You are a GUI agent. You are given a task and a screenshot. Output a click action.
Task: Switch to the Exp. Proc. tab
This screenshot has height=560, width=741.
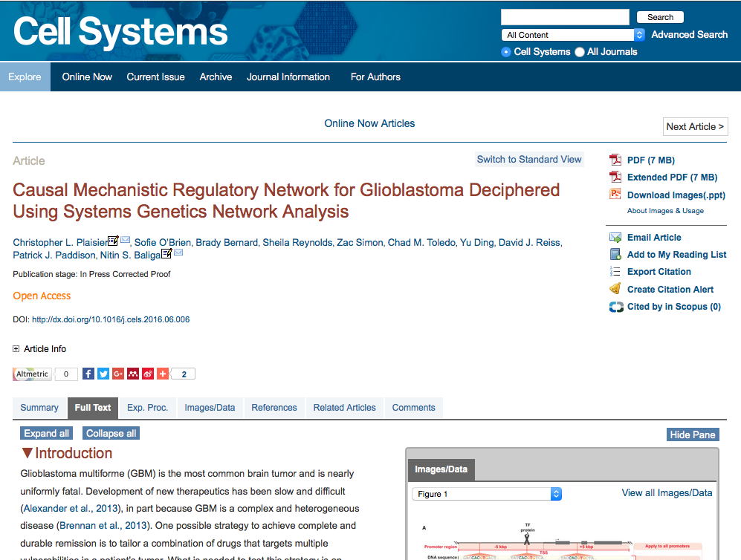pyautogui.click(x=147, y=408)
